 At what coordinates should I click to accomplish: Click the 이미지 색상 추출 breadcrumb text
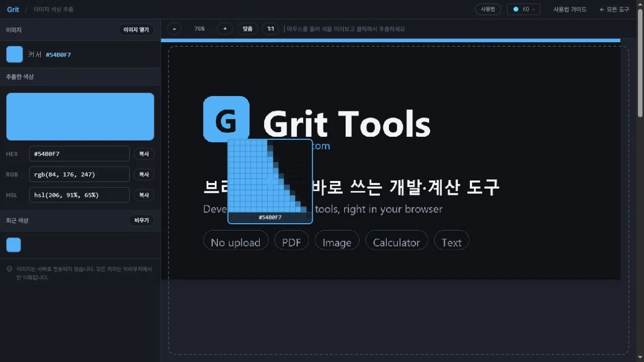[x=53, y=9]
